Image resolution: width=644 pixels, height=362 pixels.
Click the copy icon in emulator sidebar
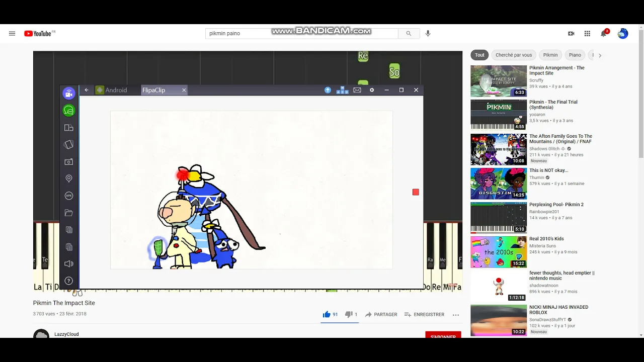[69, 230]
